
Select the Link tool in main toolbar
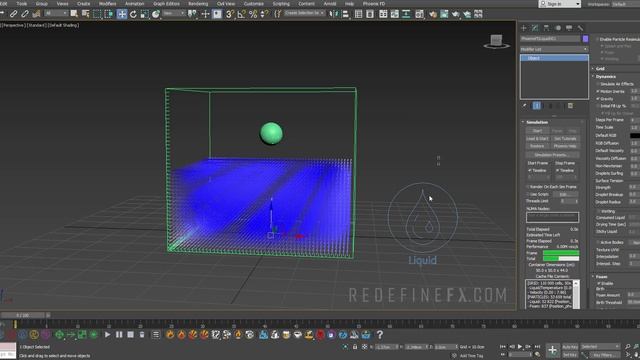coord(13,14)
